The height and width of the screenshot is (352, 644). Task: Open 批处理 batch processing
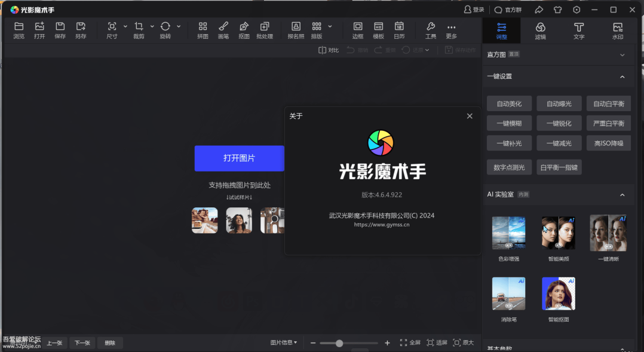[265, 30]
